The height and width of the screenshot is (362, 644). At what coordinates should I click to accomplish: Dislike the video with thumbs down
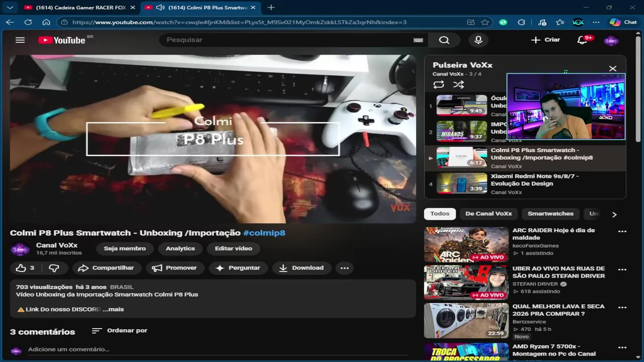point(54,268)
